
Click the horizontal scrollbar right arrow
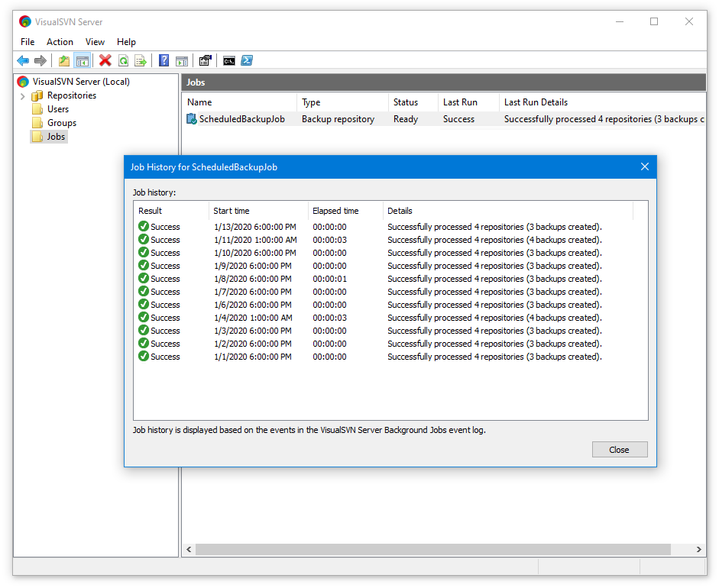(698, 550)
